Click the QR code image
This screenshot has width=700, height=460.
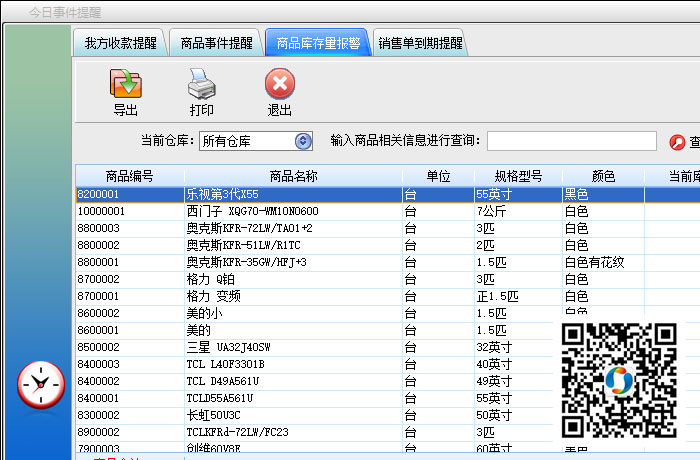pos(619,380)
